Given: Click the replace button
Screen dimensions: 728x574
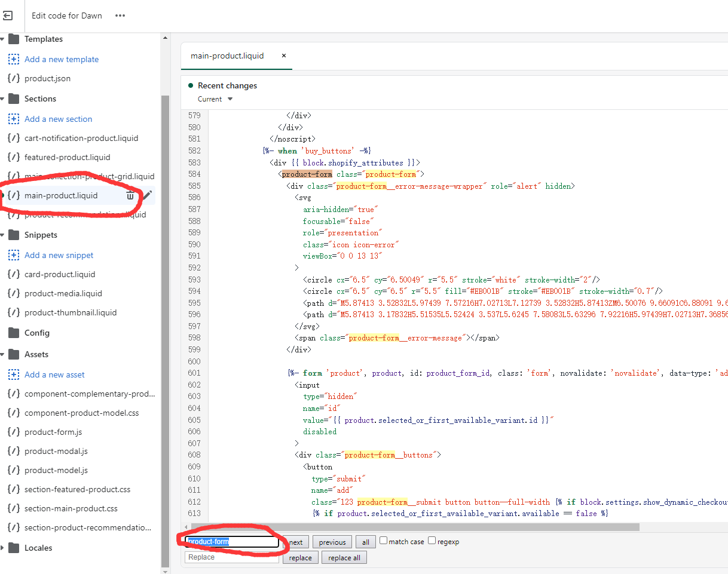Looking at the screenshot, I should coord(300,558).
